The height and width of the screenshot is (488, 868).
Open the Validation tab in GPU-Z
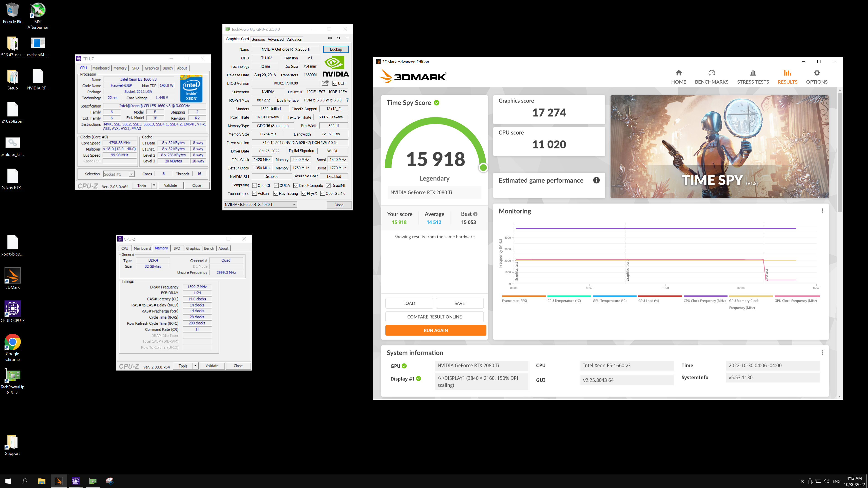pos(294,39)
